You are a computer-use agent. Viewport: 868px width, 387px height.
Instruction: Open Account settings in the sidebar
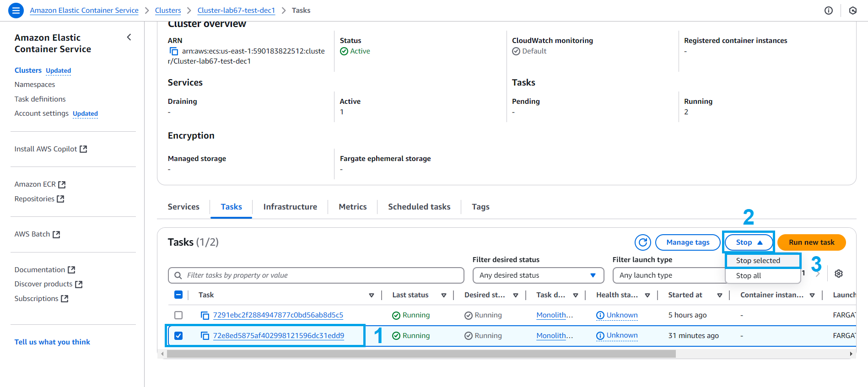tap(42, 113)
